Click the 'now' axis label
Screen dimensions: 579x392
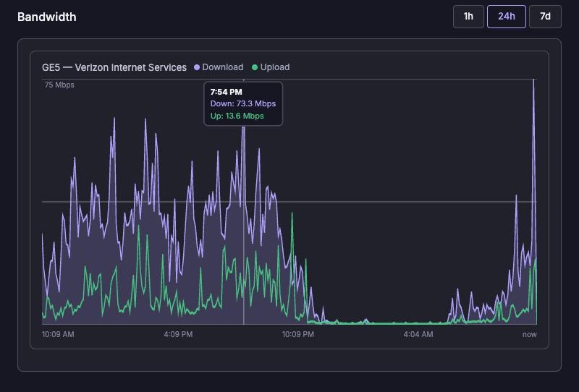pos(530,334)
